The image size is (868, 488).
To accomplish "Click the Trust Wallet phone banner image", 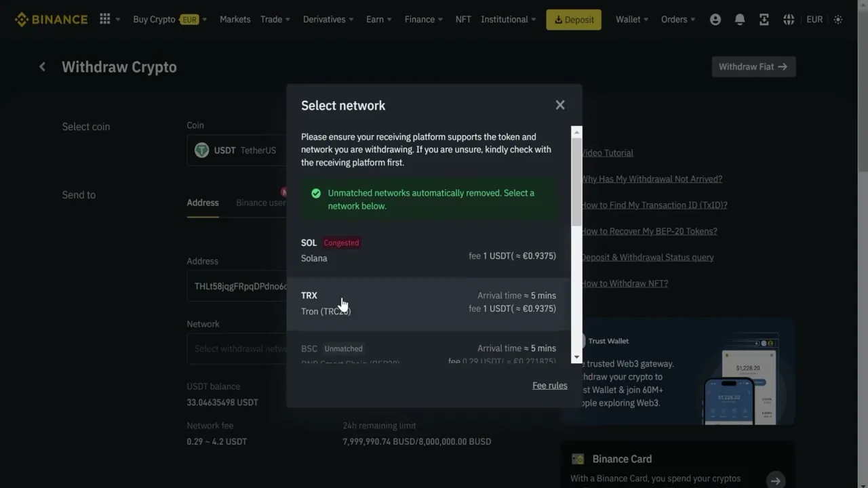I will coord(740,380).
